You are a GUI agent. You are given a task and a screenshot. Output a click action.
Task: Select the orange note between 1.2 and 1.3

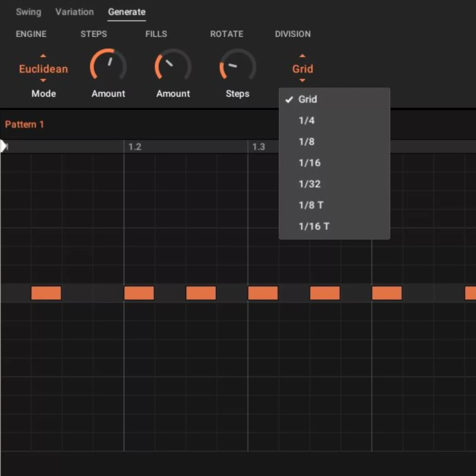pos(201,293)
